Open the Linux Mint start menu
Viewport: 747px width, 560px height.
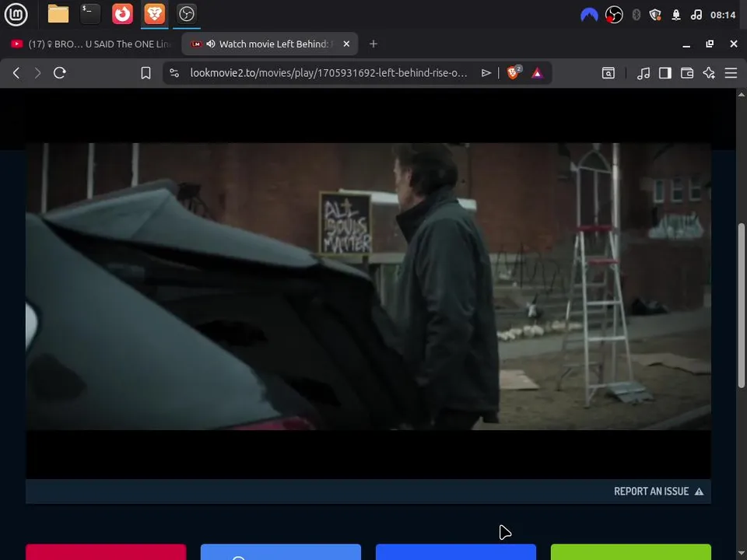pos(16,14)
